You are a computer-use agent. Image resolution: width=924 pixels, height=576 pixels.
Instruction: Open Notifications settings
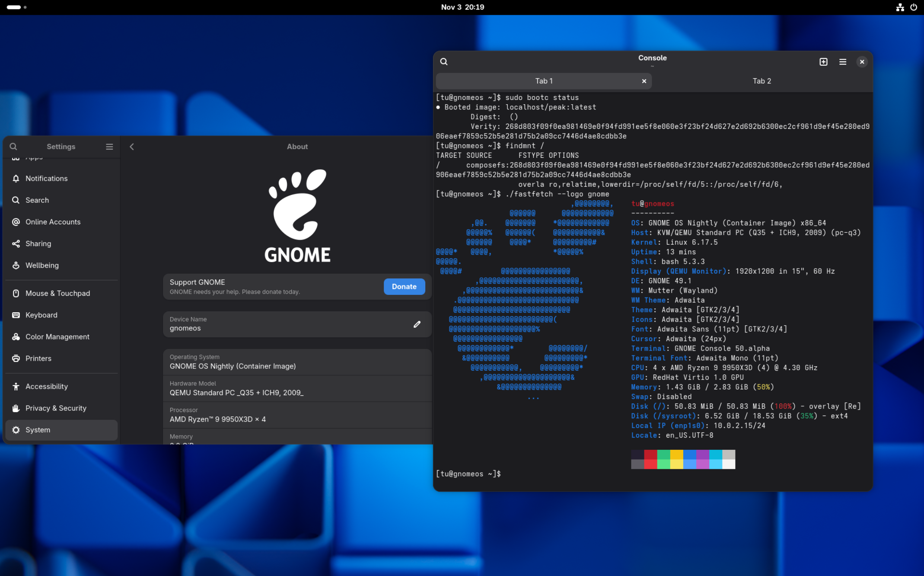pos(46,179)
